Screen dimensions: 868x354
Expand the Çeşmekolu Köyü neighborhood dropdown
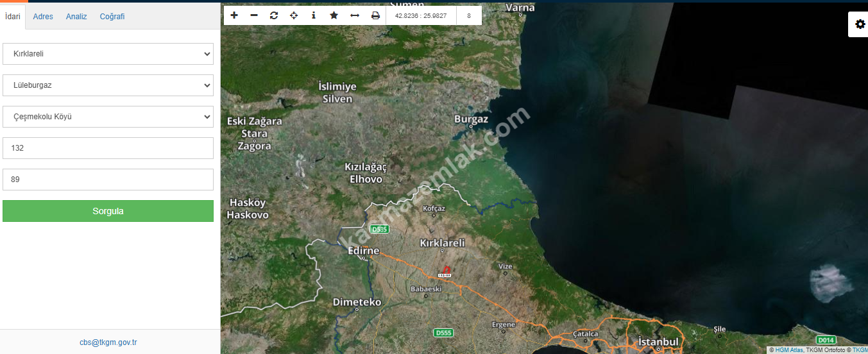click(108, 117)
